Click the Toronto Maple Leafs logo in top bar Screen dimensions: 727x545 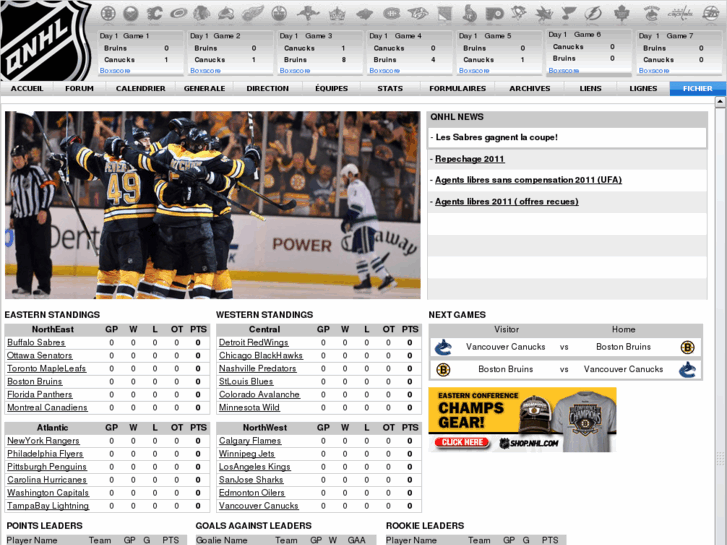pyautogui.click(x=621, y=13)
